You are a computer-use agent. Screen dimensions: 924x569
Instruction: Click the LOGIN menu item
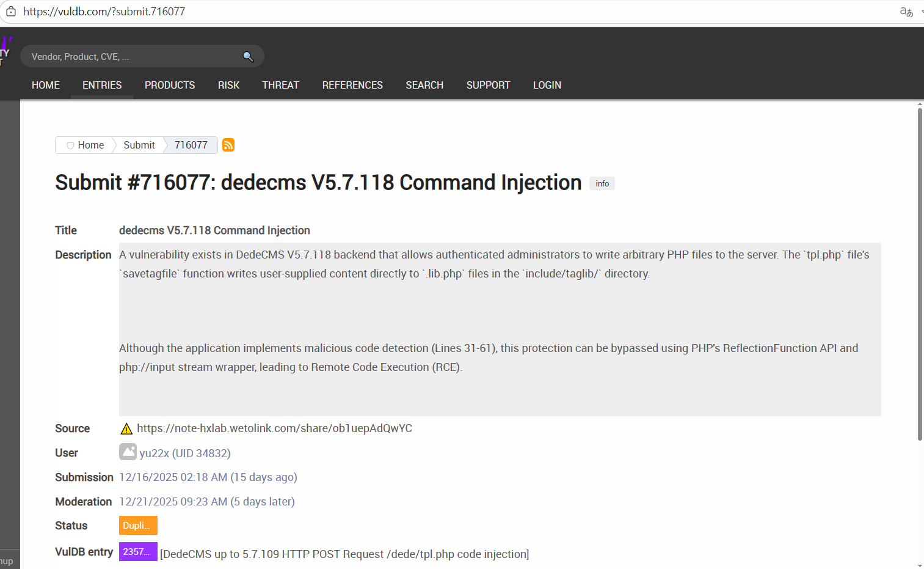tap(547, 85)
